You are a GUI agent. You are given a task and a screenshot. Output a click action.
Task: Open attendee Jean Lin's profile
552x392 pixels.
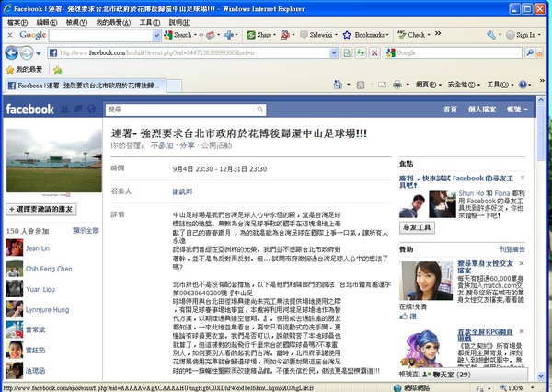click(x=38, y=248)
